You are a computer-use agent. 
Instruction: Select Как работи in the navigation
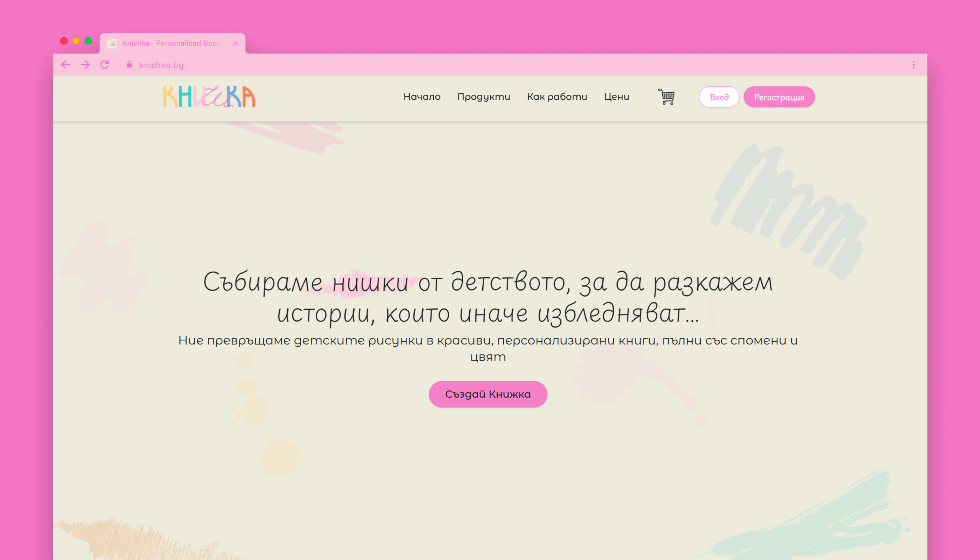coord(557,97)
